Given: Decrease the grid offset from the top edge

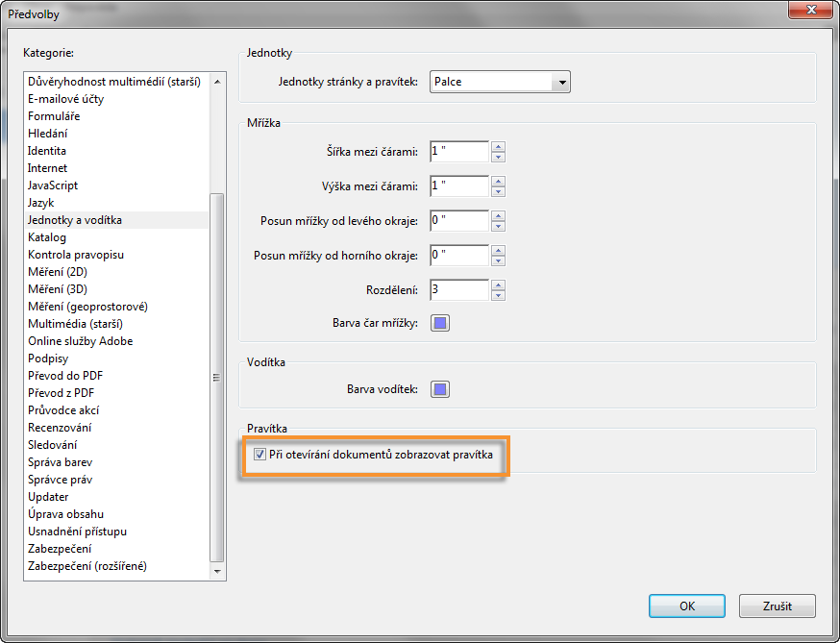Looking at the screenshot, I should [498, 261].
